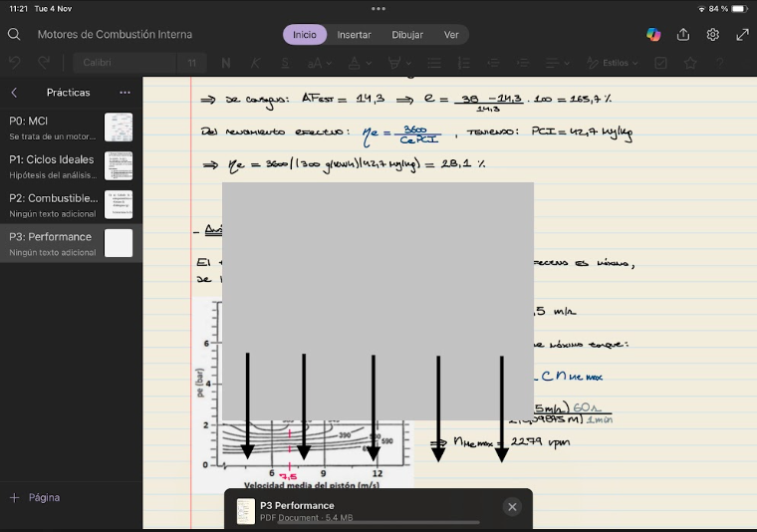Open text size aA dropdown
This screenshot has width=757, height=532.
[x=319, y=63]
